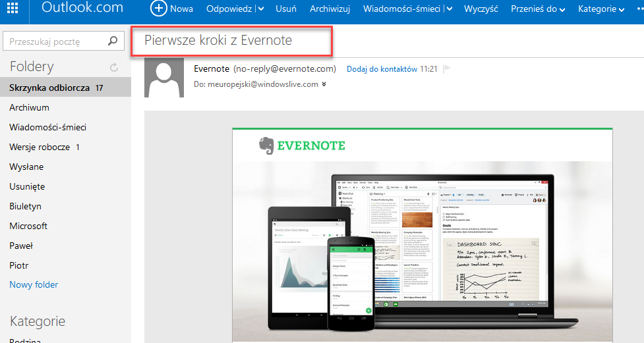Expand the Wiadomości-śmieci dropdown arrow
Image resolution: width=644 pixels, height=343 pixels.
(450, 9)
